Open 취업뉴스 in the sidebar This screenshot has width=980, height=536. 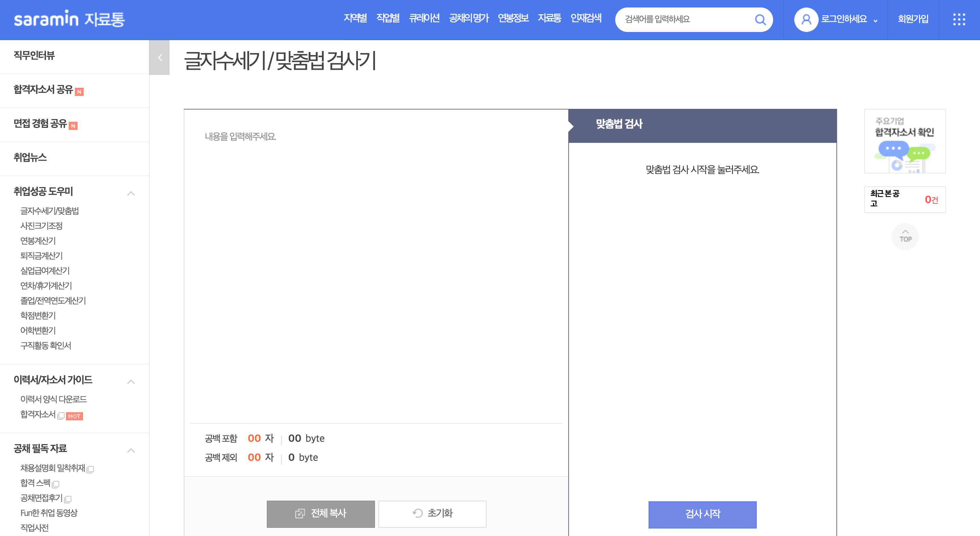click(30, 157)
